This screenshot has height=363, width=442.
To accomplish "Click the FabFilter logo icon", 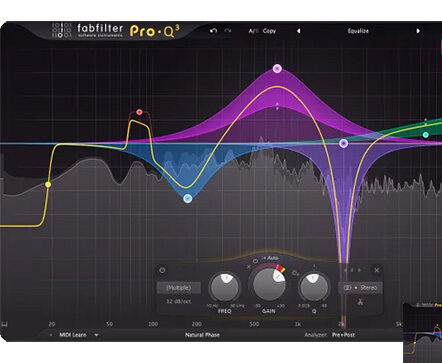I will click(x=62, y=30).
